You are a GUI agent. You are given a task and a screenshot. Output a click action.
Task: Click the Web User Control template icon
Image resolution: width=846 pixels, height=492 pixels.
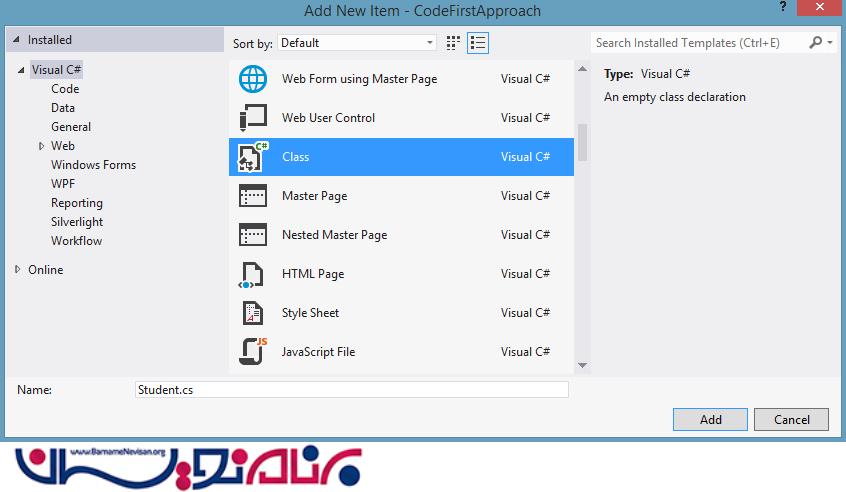[253, 118]
